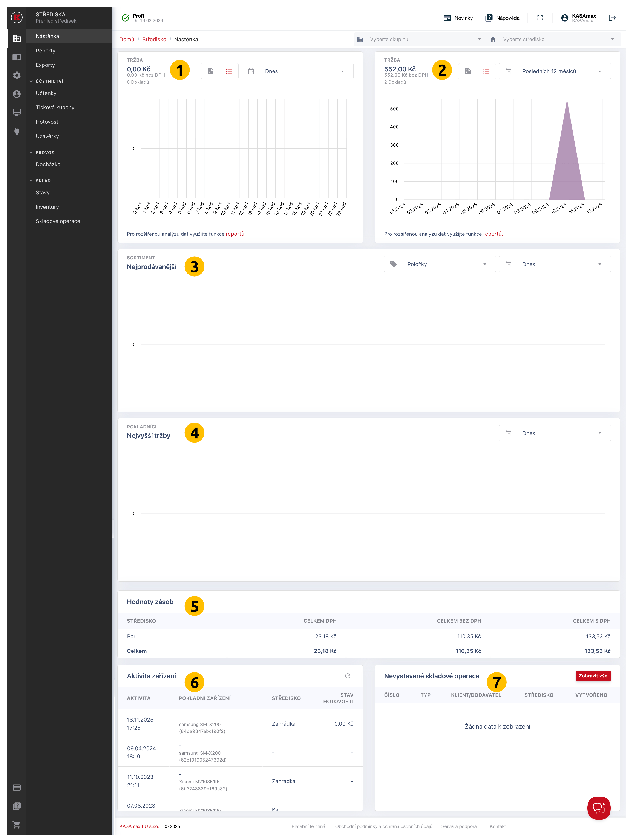Select list view in 12-month Tržba panel
The image size is (633, 840).
pos(486,71)
